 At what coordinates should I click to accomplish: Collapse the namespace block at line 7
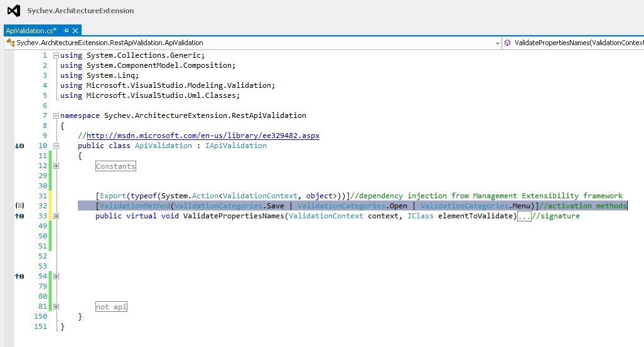pos(56,116)
